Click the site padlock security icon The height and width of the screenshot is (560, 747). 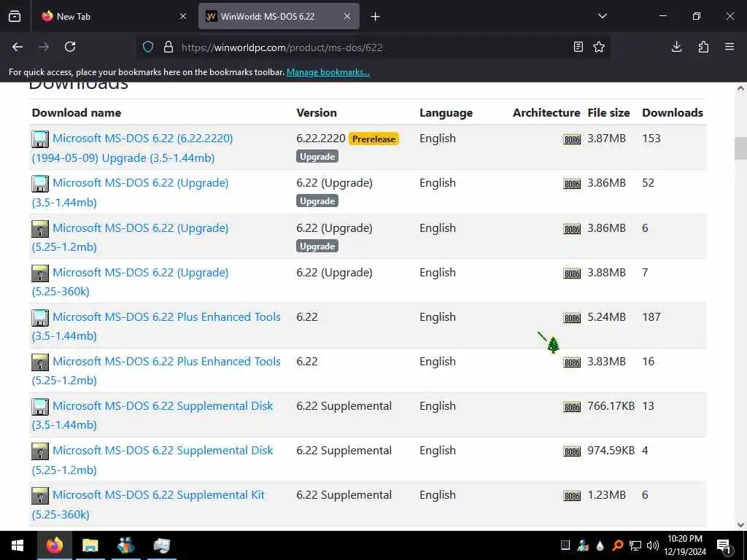click(x=169, y=47)
